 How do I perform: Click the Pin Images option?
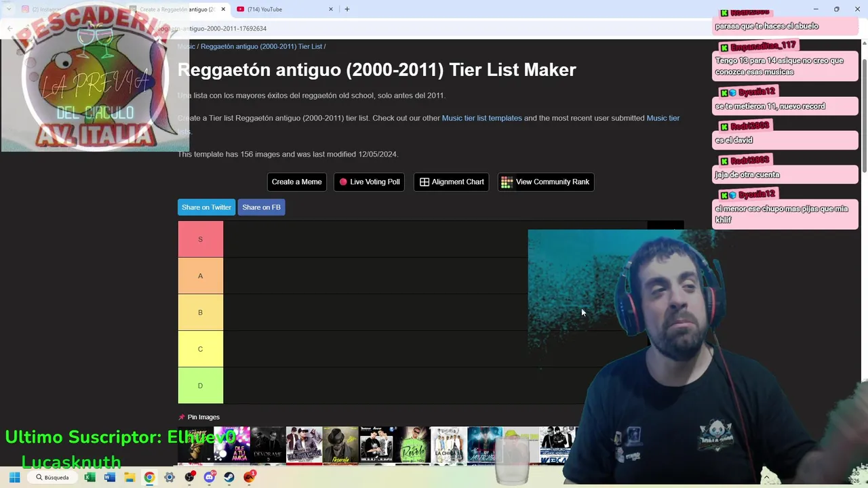[199, 417]
